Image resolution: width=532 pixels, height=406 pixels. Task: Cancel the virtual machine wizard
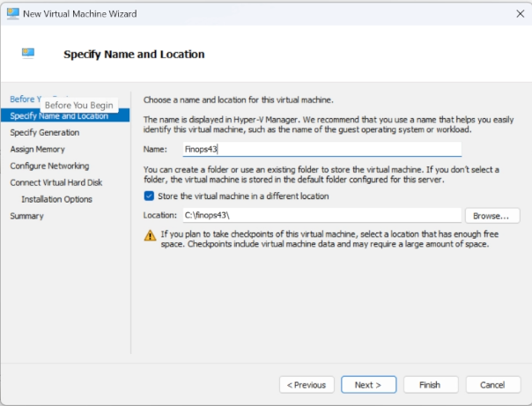pyautogui.click(x=493, y=385)
